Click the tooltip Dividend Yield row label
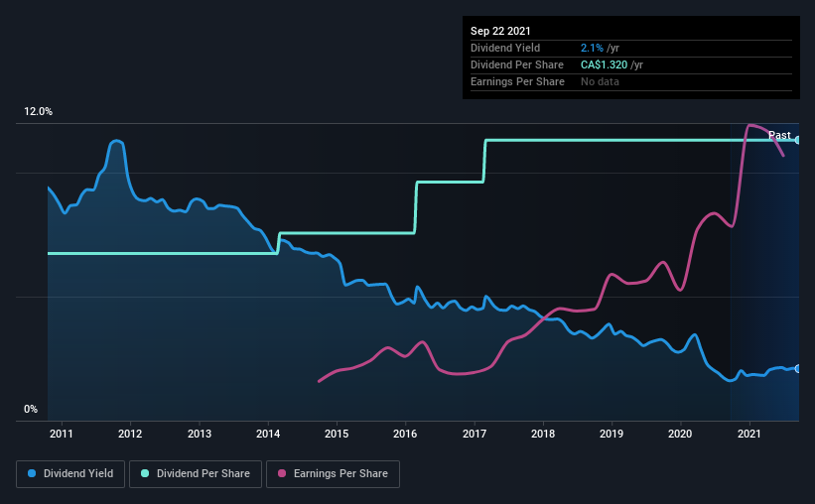The height and width of the screenshot is (504, 815). [505, 48]
